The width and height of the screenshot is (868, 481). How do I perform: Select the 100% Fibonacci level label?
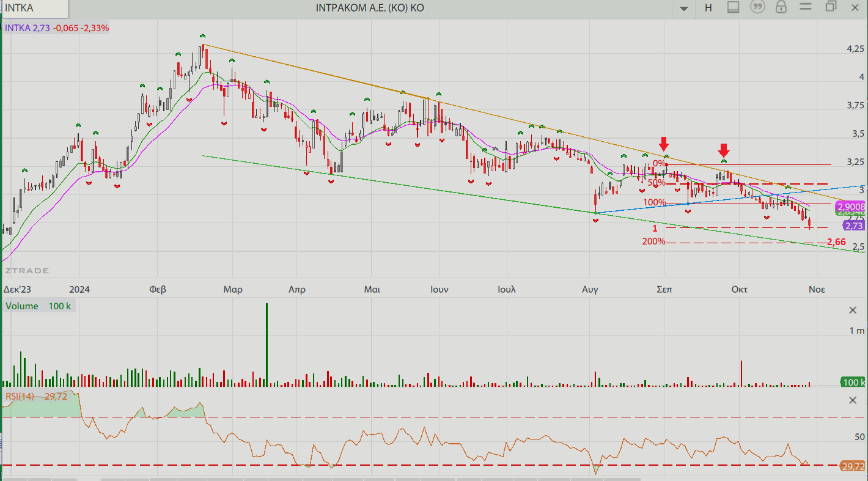[654, 202]
